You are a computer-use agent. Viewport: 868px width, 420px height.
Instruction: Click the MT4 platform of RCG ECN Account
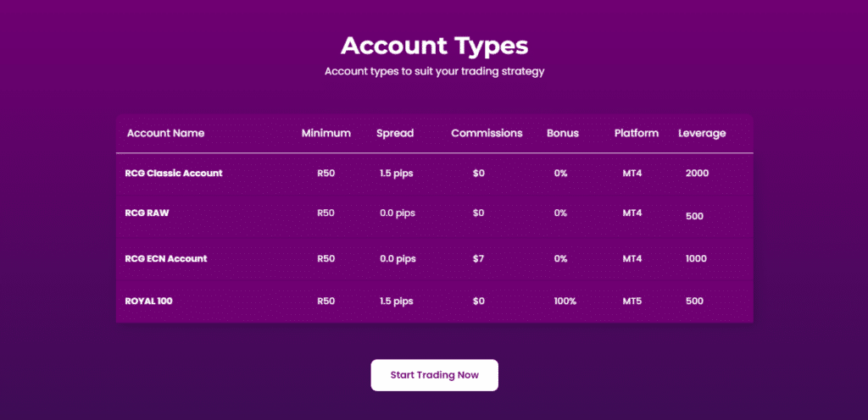(x=632, y=258)
